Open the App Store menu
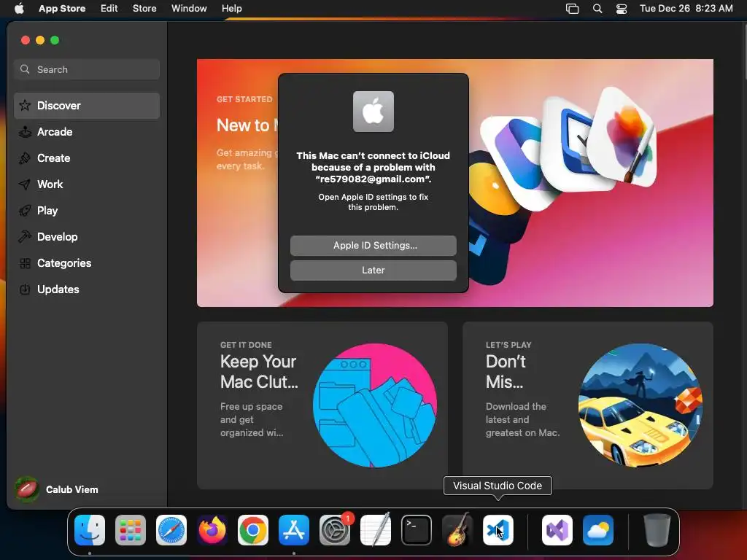 pos(62,9)
